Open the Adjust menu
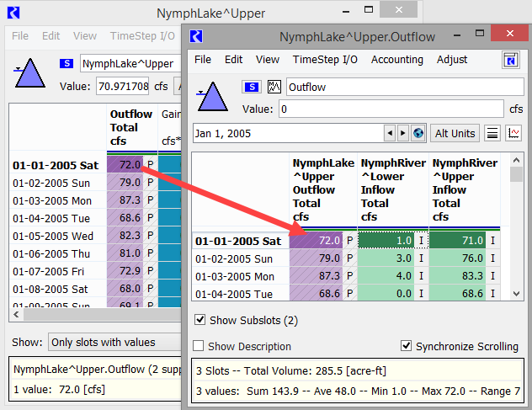 [452, 60]
